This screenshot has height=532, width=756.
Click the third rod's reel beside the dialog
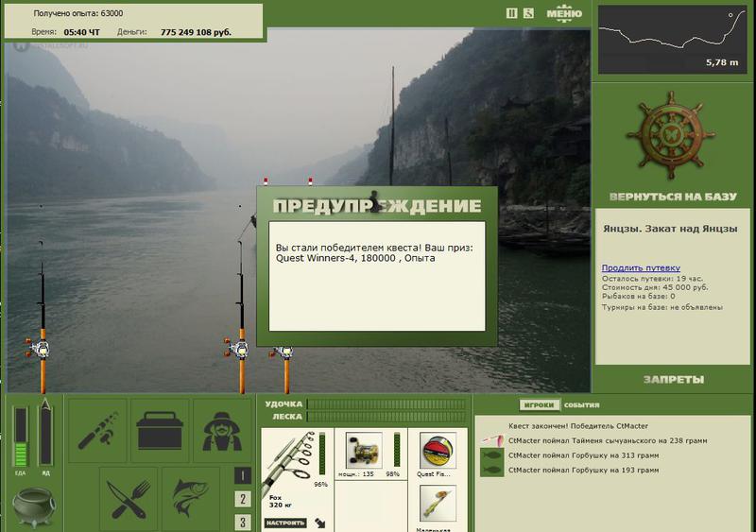click(x=283, y=352)
